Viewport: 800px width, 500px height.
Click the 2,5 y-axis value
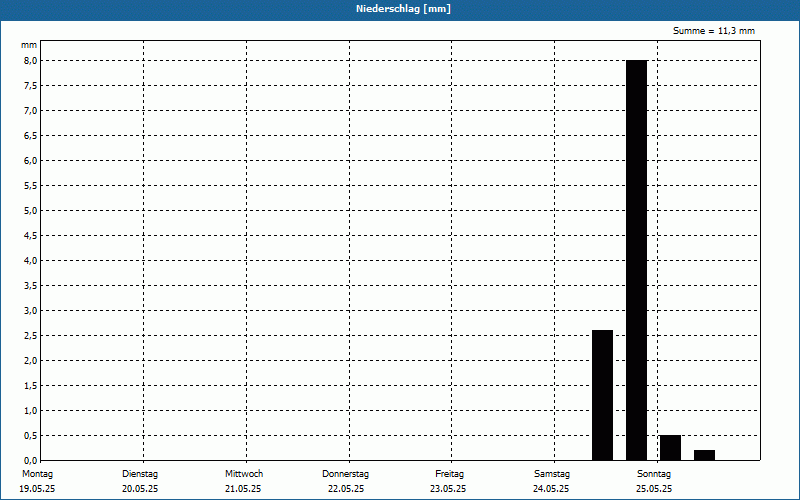click(31, 336)
